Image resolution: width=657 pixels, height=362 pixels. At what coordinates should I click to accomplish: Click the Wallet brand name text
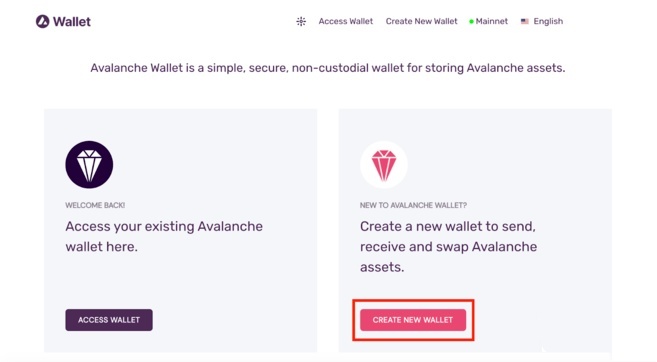pos(72,22)
